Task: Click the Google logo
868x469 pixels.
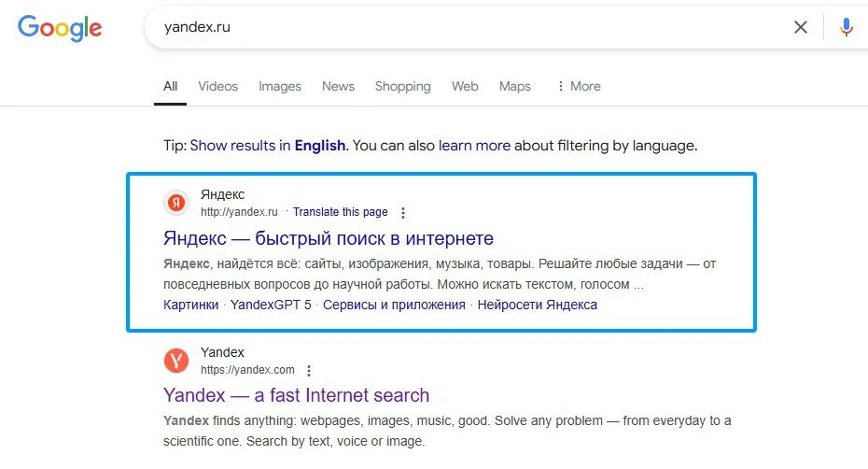Action: click(60, 28)
